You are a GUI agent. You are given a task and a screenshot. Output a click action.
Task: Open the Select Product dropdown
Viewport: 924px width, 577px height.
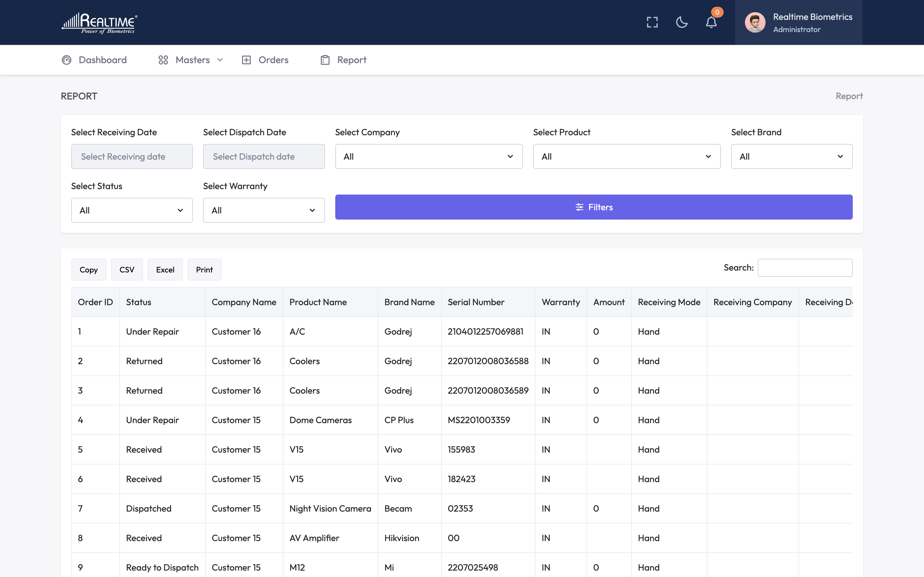pyautogui.click(x=626, y=156)
